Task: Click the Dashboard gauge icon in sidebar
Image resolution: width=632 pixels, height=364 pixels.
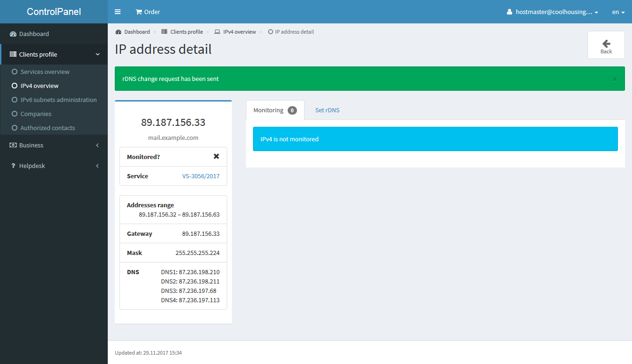Action: [13, 34]
